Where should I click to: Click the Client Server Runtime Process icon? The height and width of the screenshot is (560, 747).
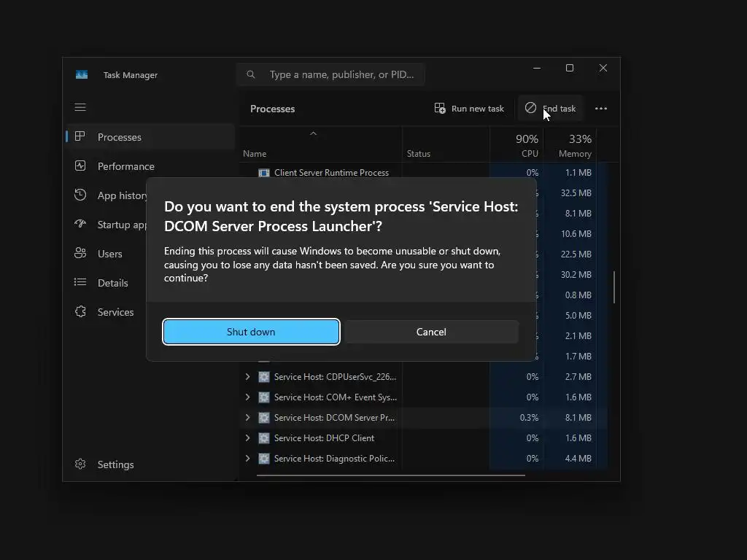(264, 172)
